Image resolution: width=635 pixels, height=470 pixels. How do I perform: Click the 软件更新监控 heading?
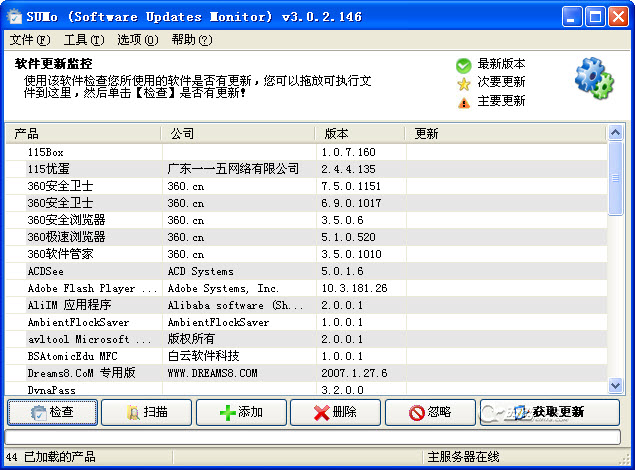click(53, 64)
